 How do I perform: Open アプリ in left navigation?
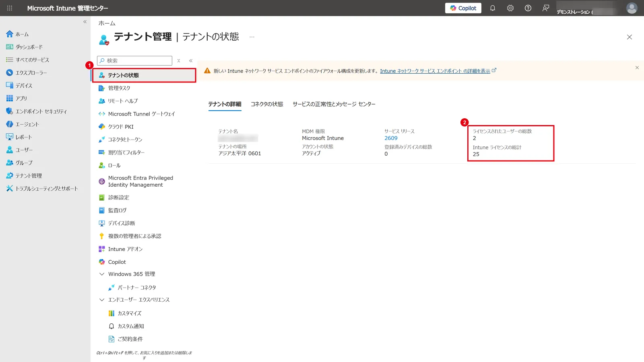(x=17, y=99)
